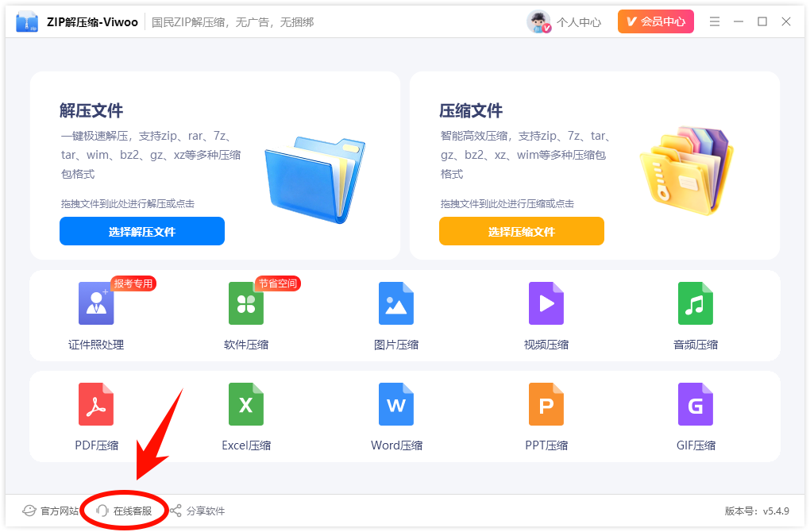This screenshot has height=532, width=810.
Task: Open 个人中心 personal center
Action: point(579,22)
